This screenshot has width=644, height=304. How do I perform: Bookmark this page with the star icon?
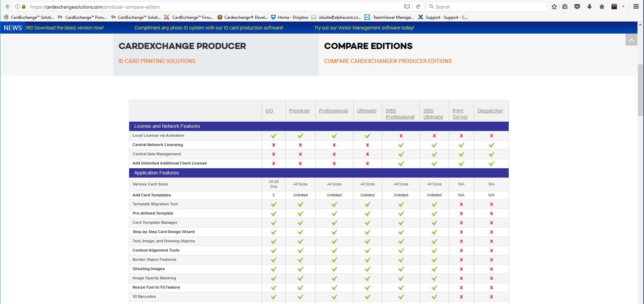pyautogui.click(x=554, y=7)
